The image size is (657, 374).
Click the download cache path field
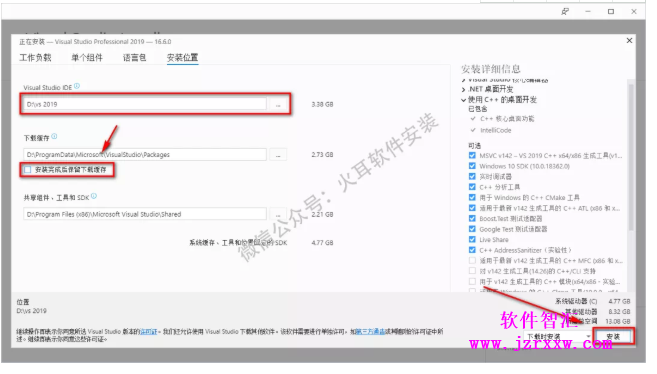[x=145, y=155]
